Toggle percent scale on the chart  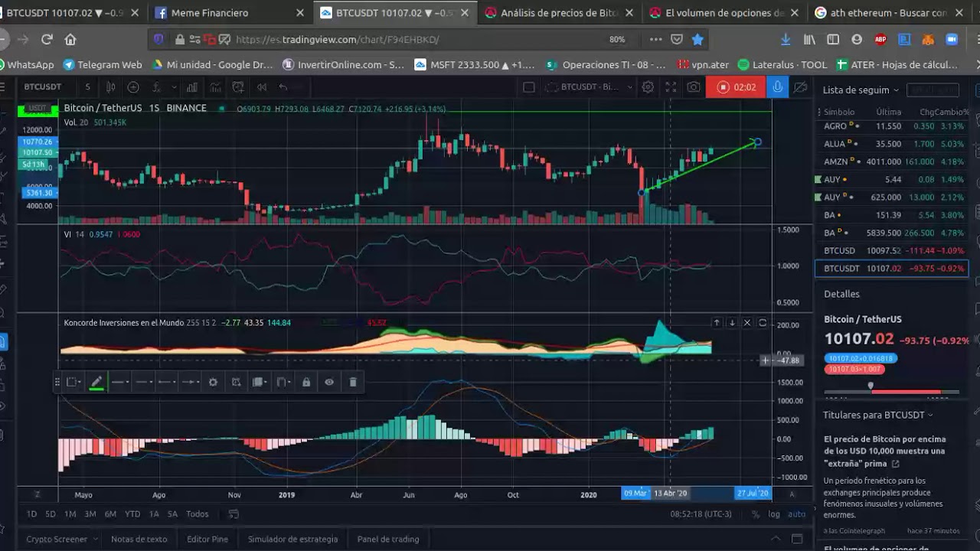tap(756, 514)
